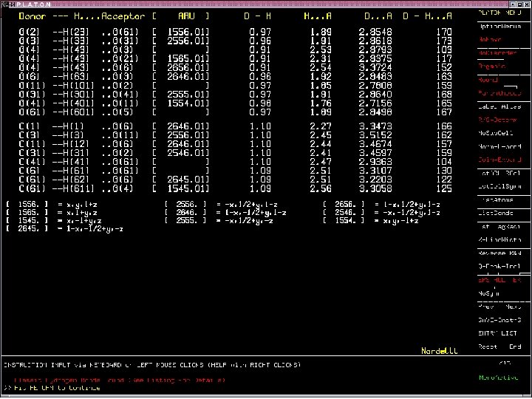Click ARU code 2656.01
The width and height of the screenshot is (532, 399).
(x=188, y=67)
